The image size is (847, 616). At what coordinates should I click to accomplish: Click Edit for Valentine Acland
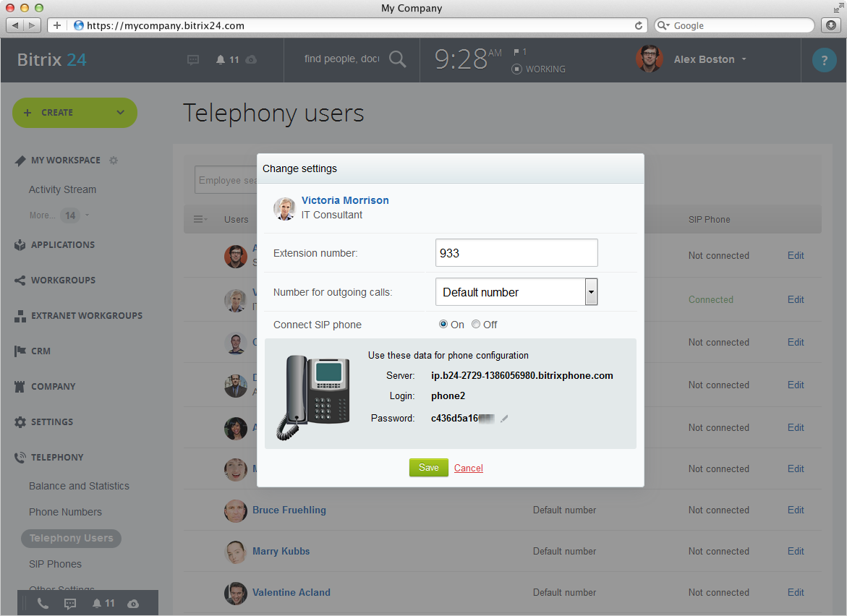(x=796, y=592)
